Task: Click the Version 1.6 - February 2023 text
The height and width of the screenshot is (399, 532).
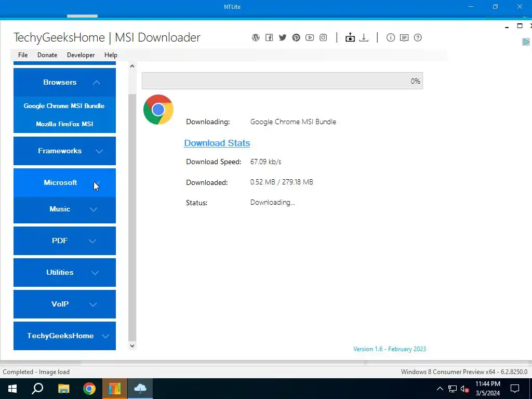Action: pyautogui.click(x=390, y=349)
